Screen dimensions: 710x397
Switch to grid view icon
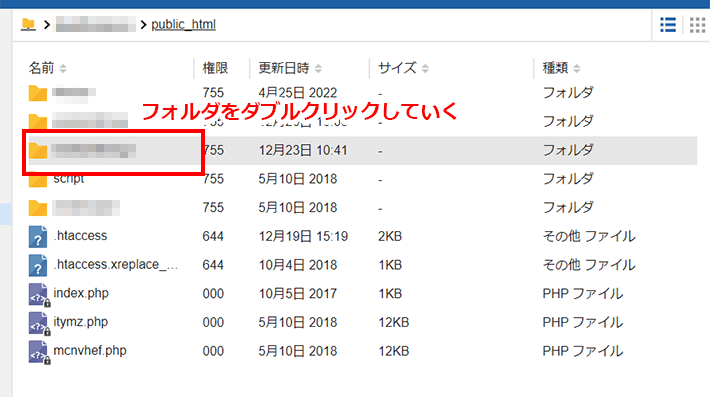[x=697, y=25]
